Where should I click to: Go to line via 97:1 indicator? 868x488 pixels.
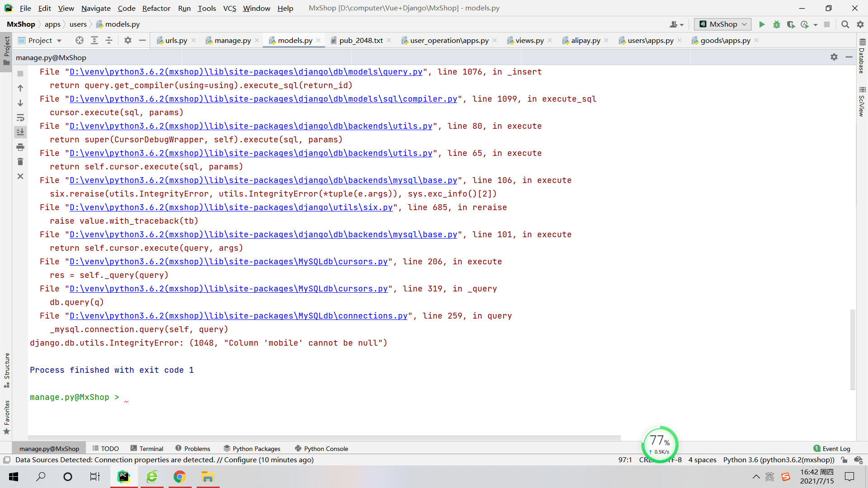click(625, 460)
